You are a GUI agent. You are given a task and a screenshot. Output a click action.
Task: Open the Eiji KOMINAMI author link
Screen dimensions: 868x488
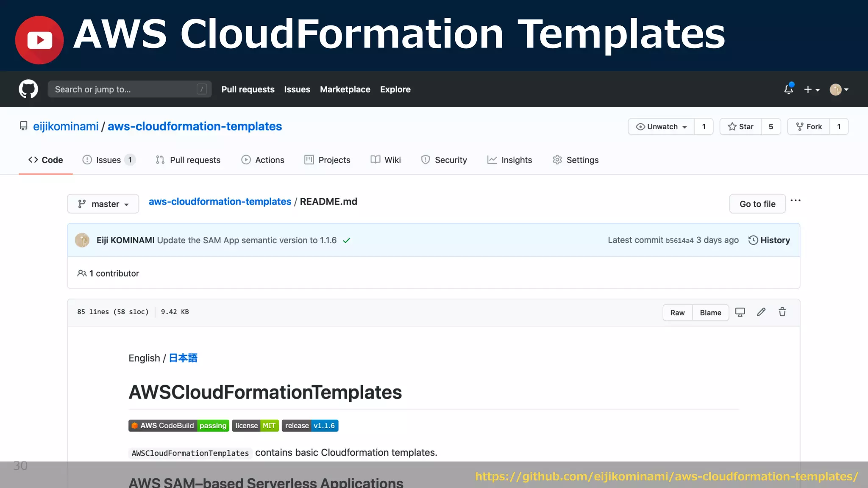point(125,240)
